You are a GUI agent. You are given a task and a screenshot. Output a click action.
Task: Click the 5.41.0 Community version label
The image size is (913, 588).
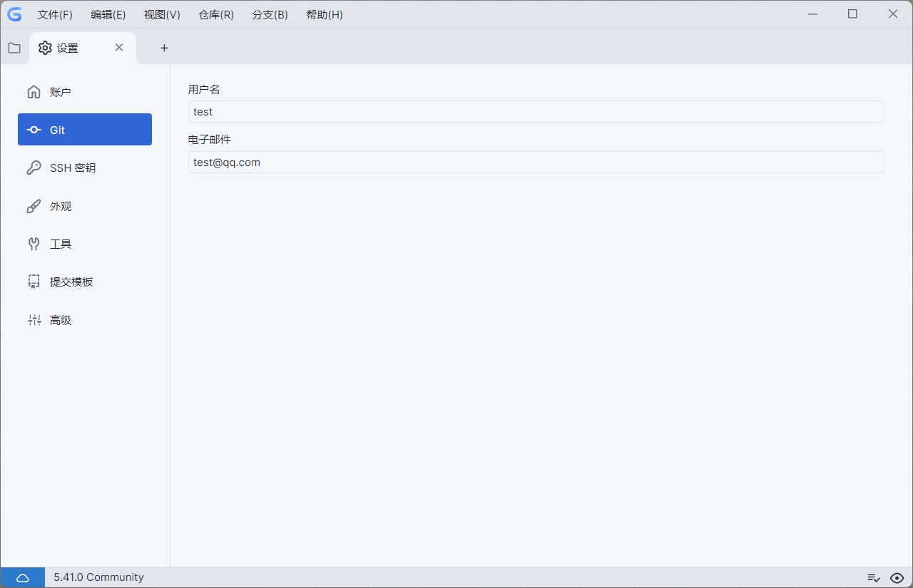pyautogui.click(x=98, y=577)
